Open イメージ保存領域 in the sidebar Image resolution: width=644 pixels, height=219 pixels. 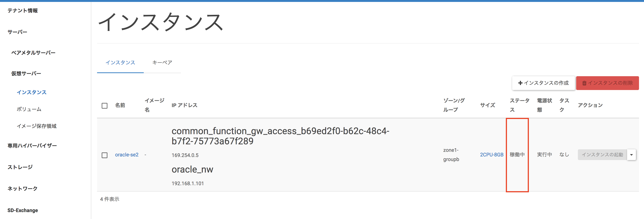coord(37,126)
